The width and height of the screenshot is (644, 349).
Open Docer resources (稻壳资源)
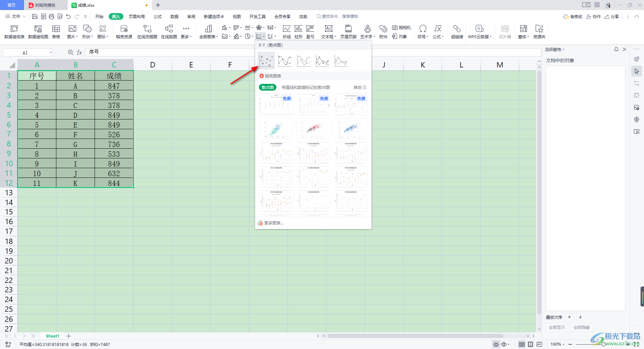[x=124, y=32]
